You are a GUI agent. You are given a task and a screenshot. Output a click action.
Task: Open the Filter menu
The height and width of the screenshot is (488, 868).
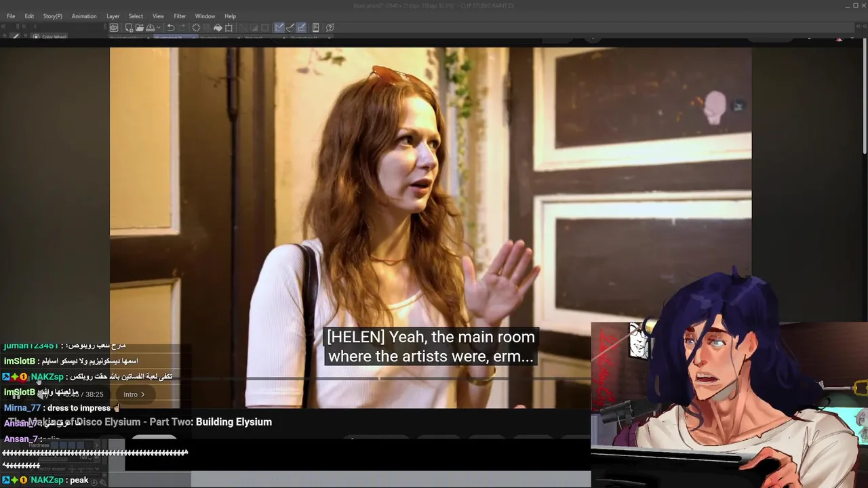180,16
